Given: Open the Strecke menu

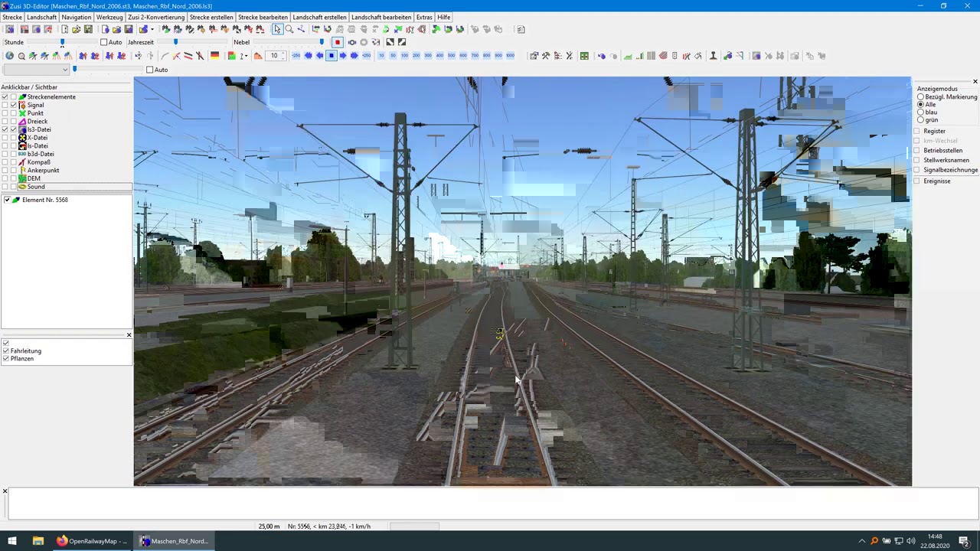Looking at the screenshot, I should point(12,17).
